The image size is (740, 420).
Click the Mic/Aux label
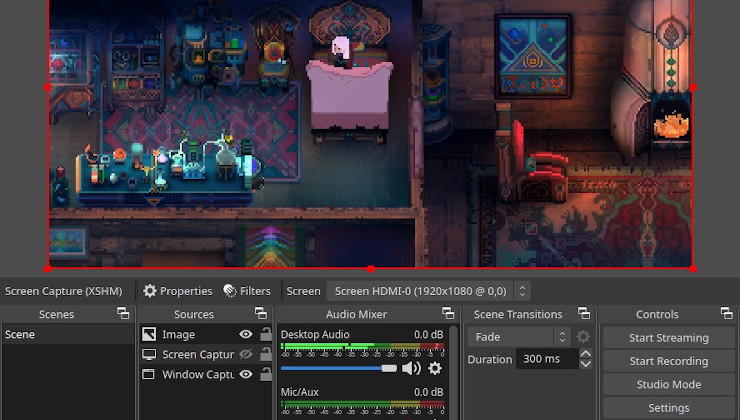coord(300,392)
